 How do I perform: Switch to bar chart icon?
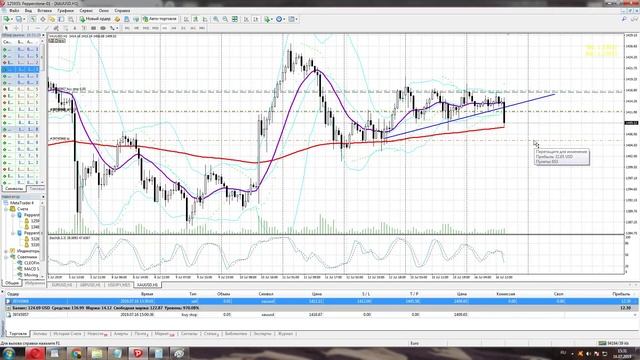186,19
